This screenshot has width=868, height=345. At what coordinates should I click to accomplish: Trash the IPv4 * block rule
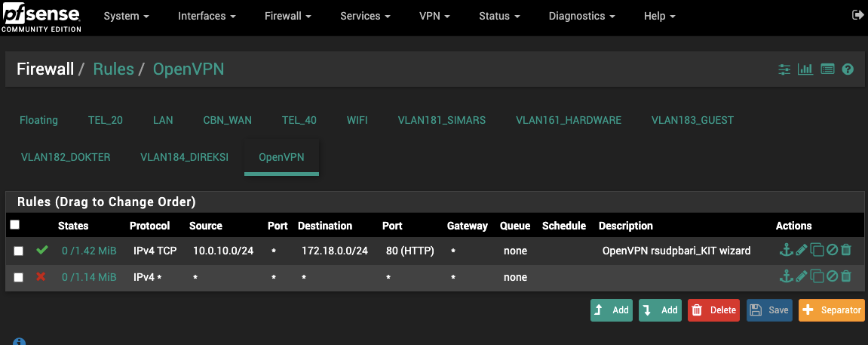pos(846,276)
